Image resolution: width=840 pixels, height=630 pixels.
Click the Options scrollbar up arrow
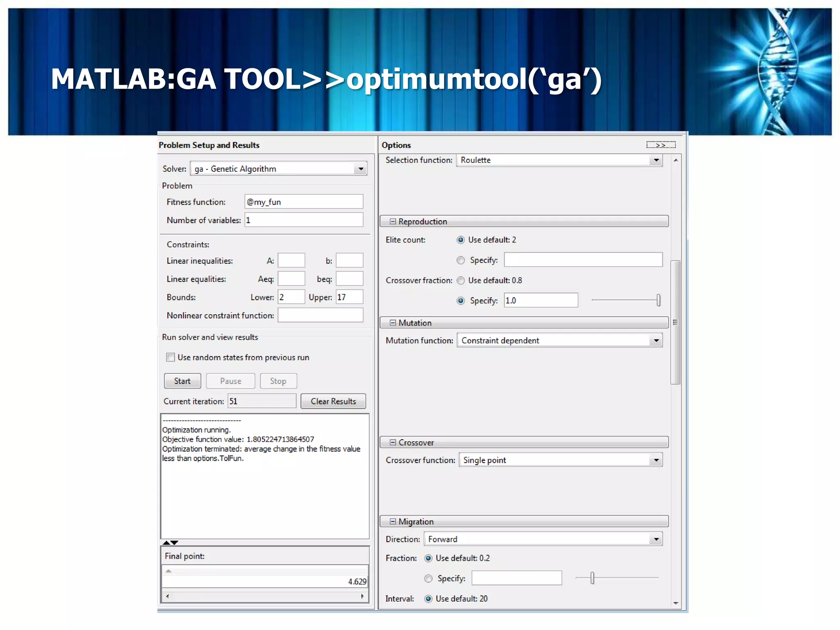pyautogui.click(x=676, y=160)
